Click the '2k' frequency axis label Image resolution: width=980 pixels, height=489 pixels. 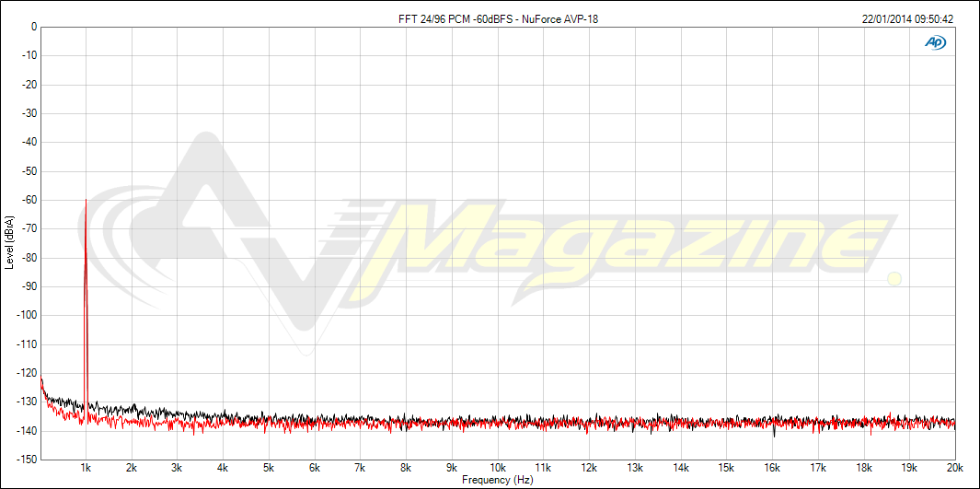132,468
